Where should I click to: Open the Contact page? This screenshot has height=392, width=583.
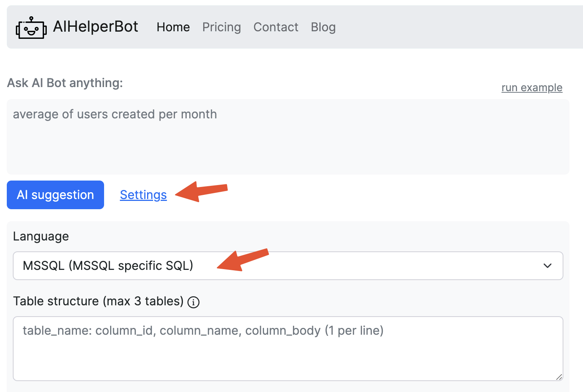(276, 27)
